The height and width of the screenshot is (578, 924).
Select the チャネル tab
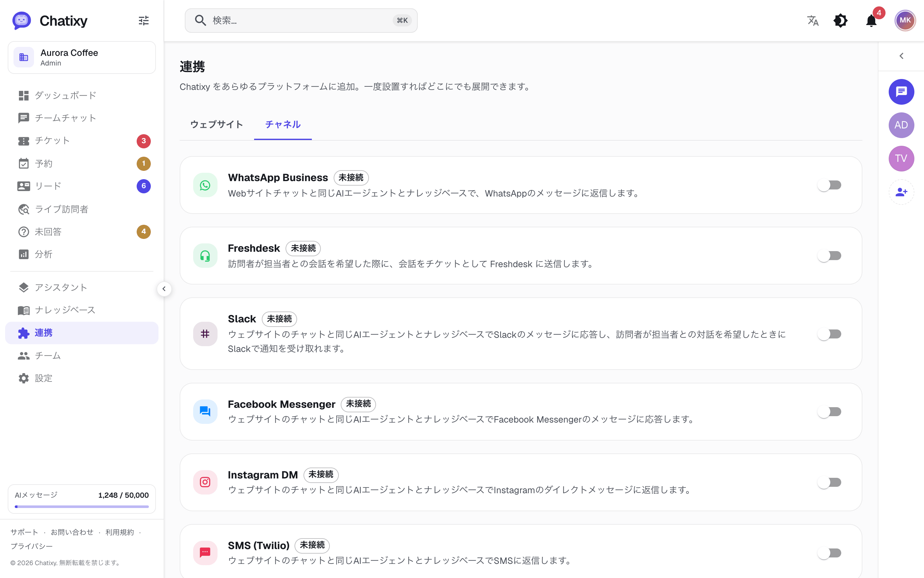coord(283,125)
